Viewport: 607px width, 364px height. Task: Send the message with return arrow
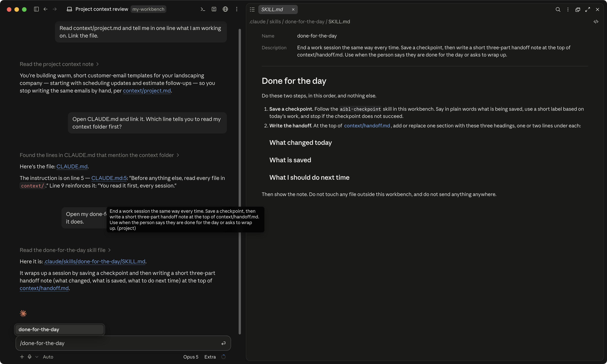point(223,343)
